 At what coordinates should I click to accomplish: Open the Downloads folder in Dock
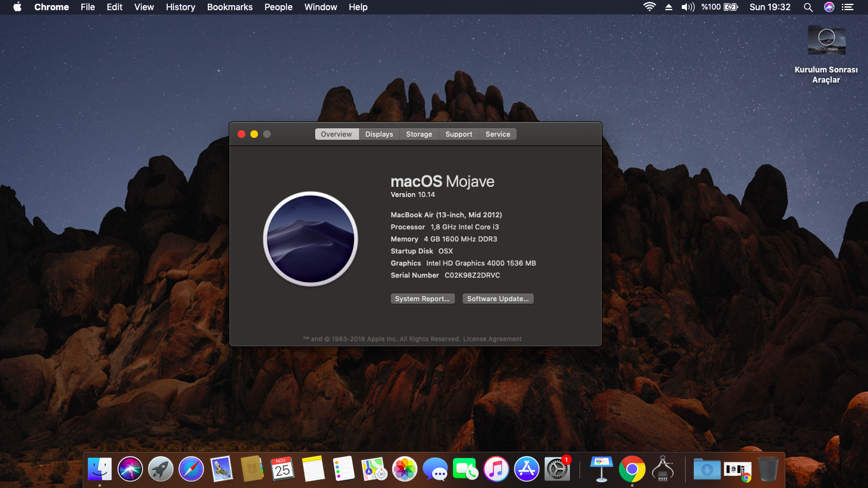707,470
